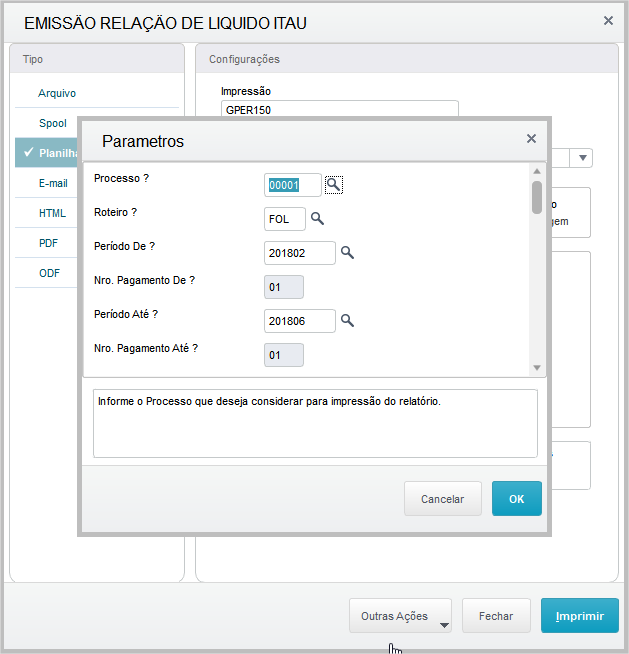Click the 'Período De ?' label
Viewport: 629px width, 654px height.
pyautogui.click(x=124, y=246)
